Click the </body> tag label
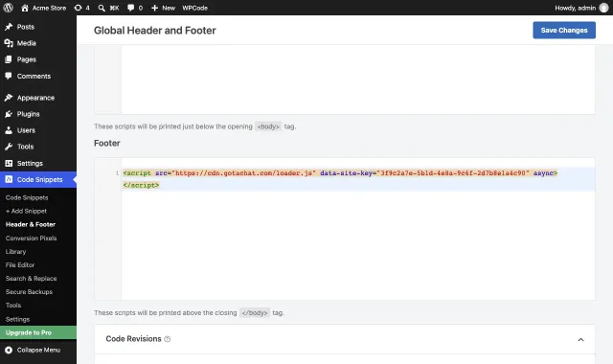The width and height of the screenshot is (613, 364). pyautogui.click(x=255, y=313)
